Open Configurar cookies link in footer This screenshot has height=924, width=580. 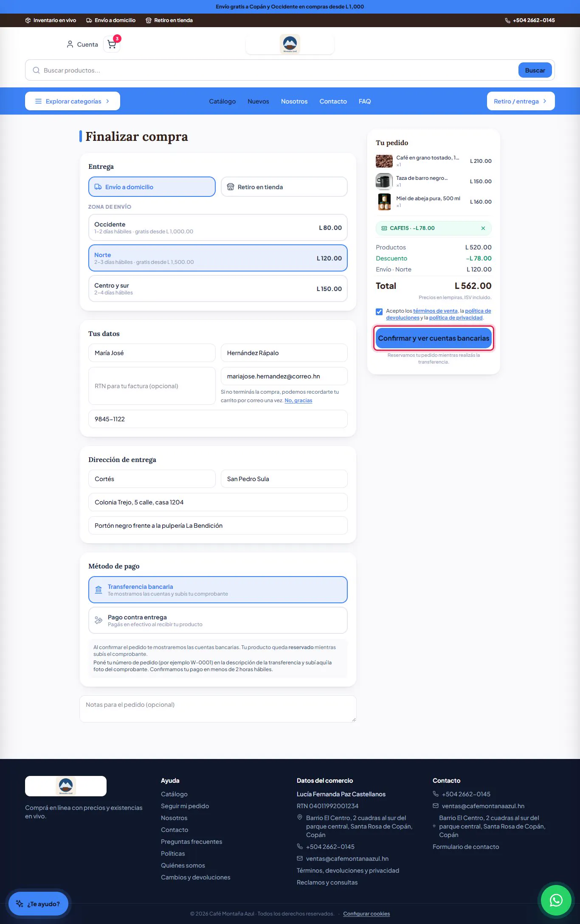tap(366, 914)
